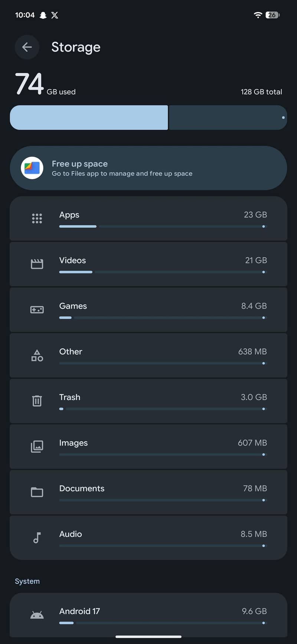Open the Files app icon
The height and width of the screenshot is (644, 297).
[x=32, y=168]
